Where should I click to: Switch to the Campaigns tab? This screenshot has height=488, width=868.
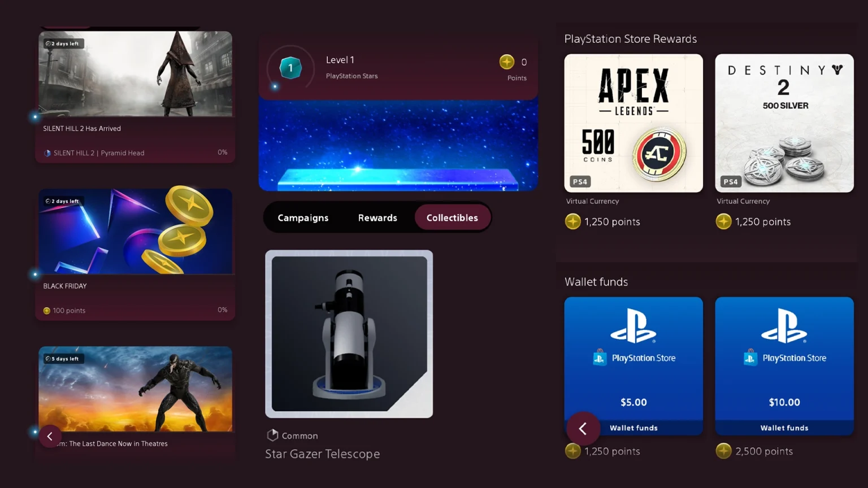pos(303,217)
